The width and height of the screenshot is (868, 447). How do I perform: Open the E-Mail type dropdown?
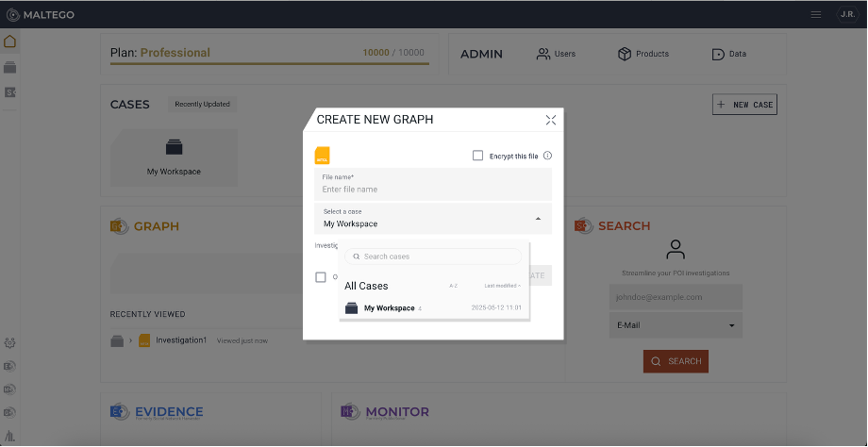click(x=676, y=325)
